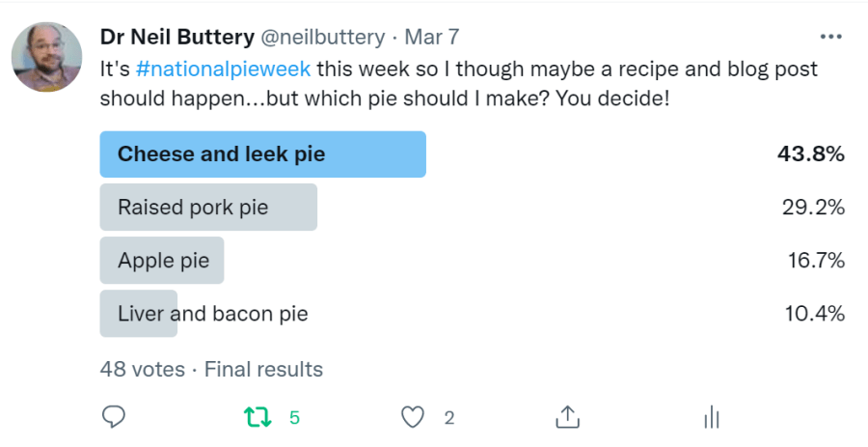Click the 43.8% winning percentage
Viewport: 868px width, 447px height.
click(811, 154)
